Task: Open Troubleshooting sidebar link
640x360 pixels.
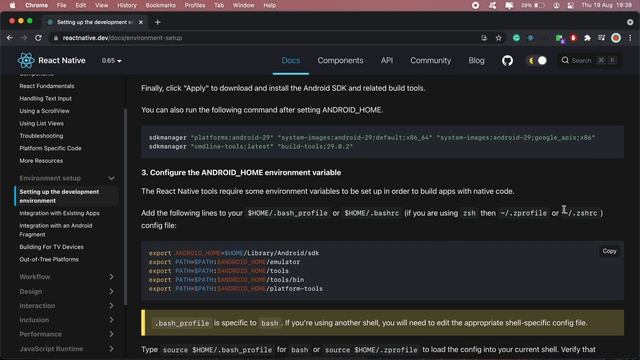Action: pos(41,136)
